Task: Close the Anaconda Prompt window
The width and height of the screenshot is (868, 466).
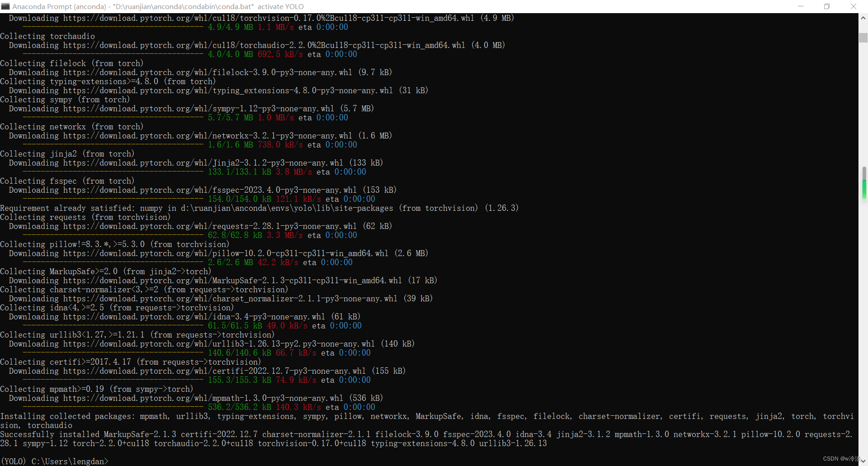Action: [x=854, y=6]
